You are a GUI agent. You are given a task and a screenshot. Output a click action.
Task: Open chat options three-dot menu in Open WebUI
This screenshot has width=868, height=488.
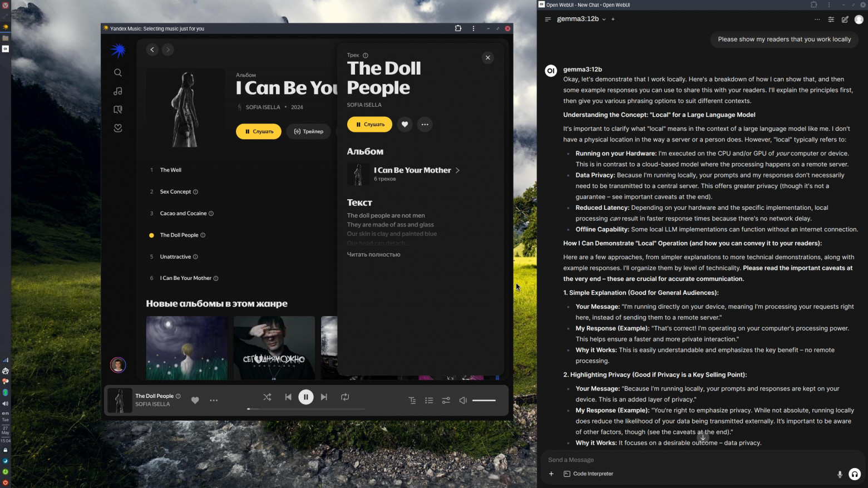pos(817,19)
